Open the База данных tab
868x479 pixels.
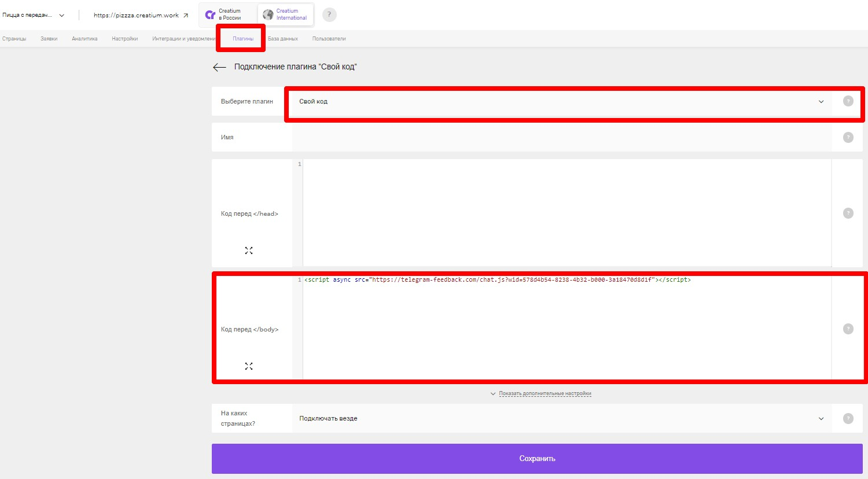[x=283, y=39]
